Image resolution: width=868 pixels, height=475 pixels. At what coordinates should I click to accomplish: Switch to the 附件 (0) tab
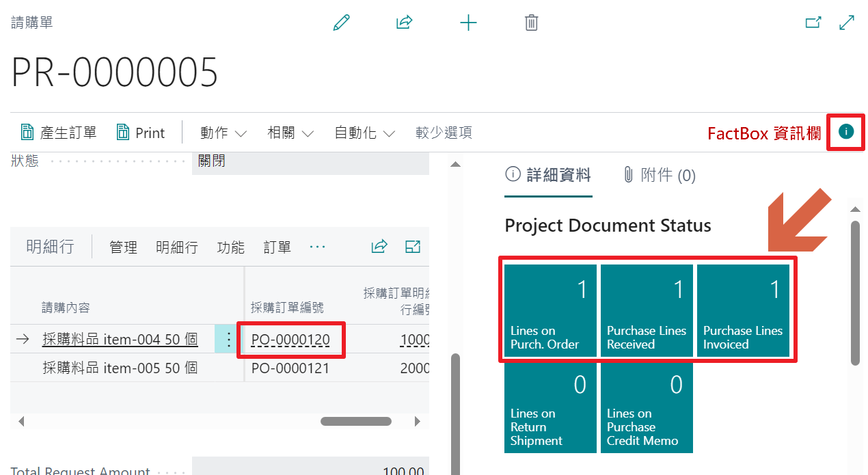tap(659, 176)
